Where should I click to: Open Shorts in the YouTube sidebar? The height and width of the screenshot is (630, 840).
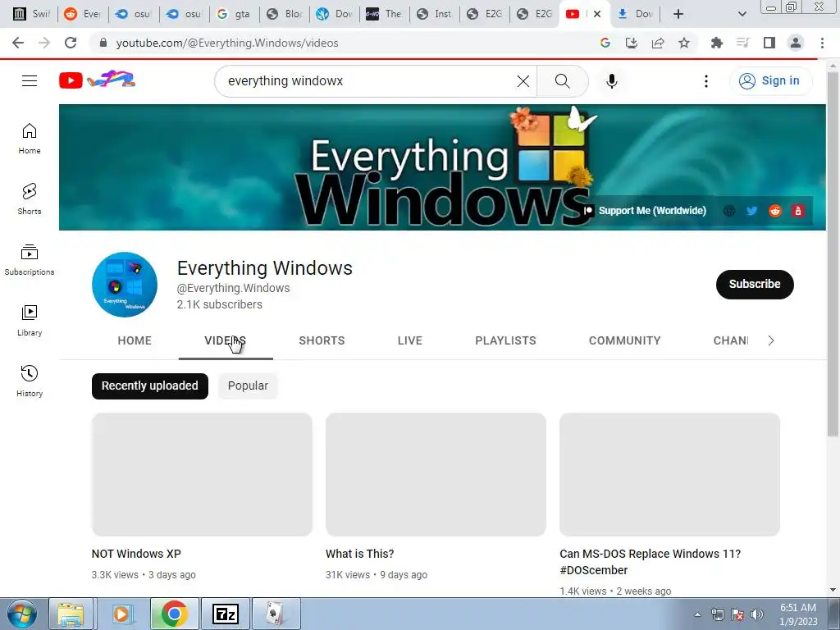[30, 199]
